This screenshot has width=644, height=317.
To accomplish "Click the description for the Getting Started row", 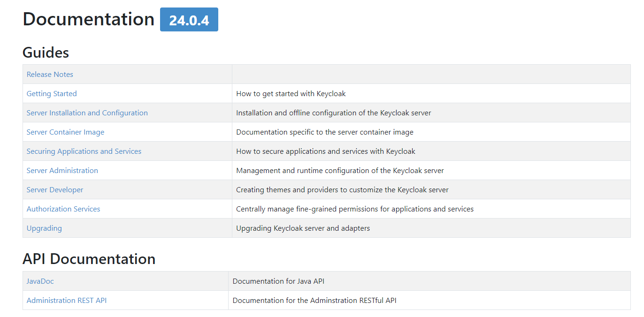I will 291,93.
